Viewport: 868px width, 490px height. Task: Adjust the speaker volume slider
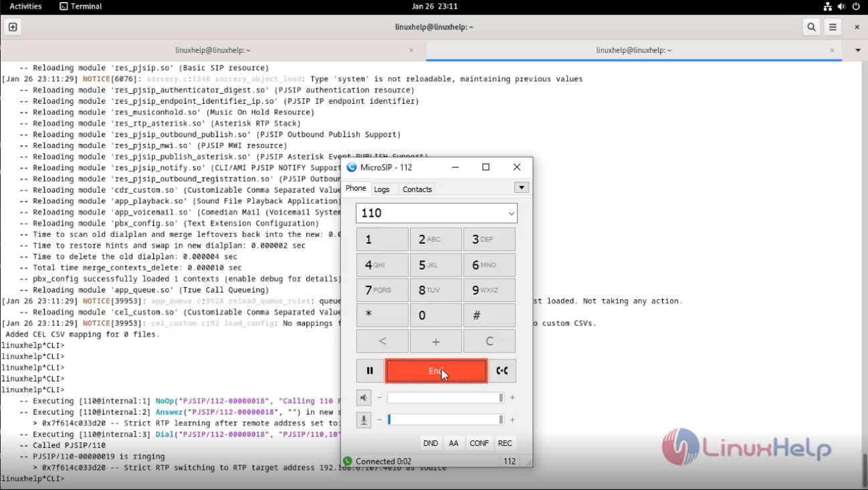pyautogui.click(x=445, y=398)
